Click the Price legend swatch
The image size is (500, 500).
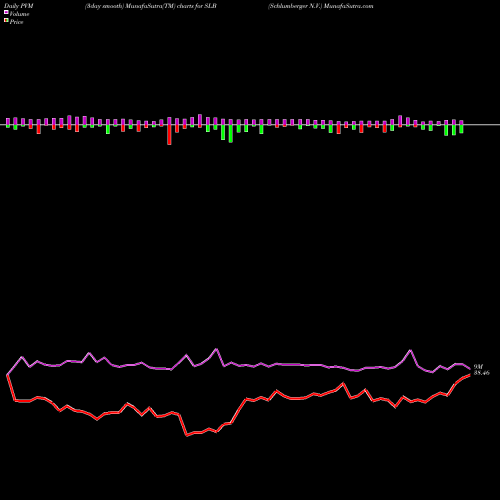tap(6, 21)
